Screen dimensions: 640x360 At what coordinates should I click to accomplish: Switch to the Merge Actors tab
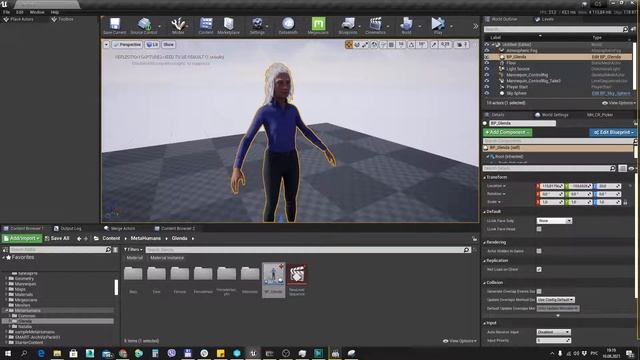pos(120,228)
